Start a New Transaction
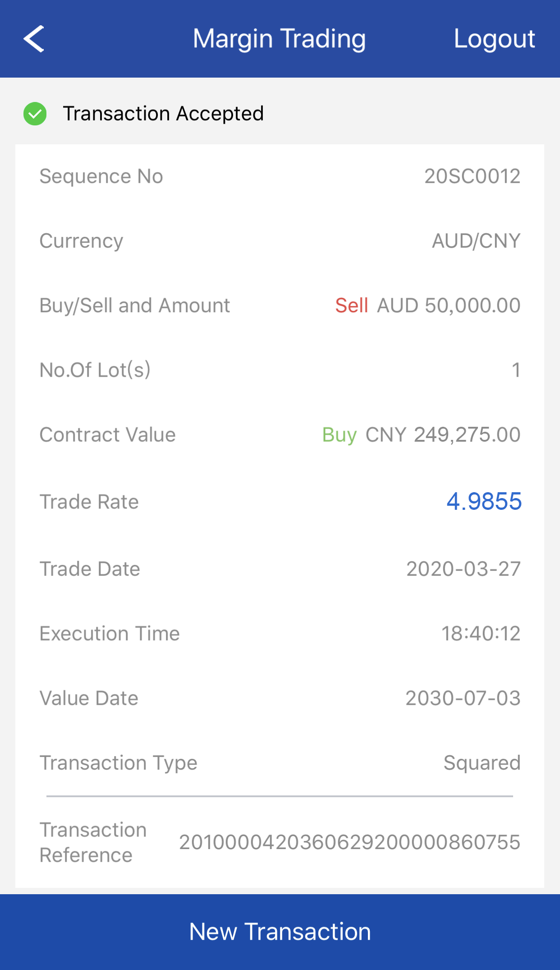This screenshot has height=970, width=560. (x=280, y=932)
